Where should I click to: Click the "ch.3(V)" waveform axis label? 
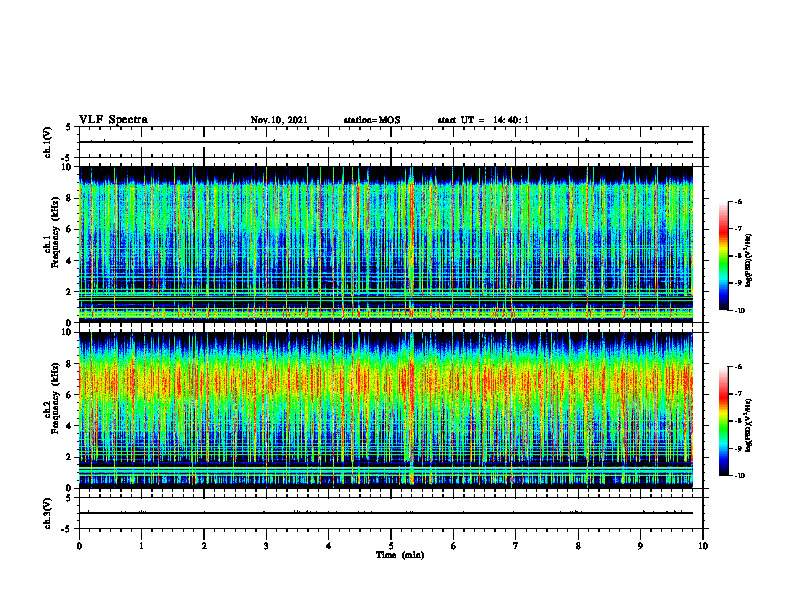coord(47,514)
